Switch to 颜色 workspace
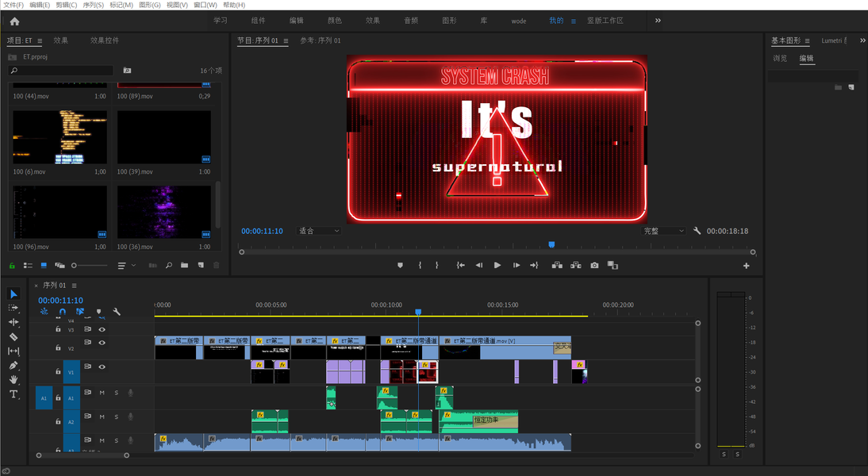Viewport: 868px width, 476px height. (334, 21)
